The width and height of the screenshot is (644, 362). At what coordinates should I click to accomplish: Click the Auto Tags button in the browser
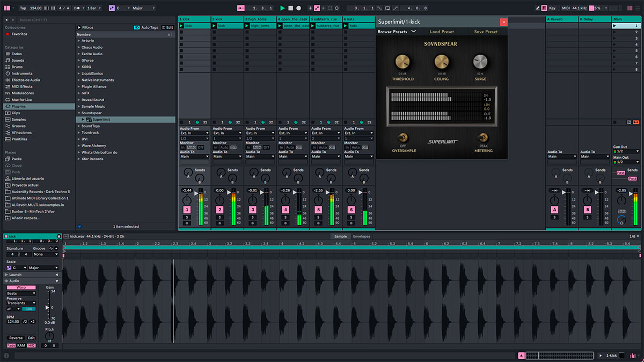coord(146,27)
